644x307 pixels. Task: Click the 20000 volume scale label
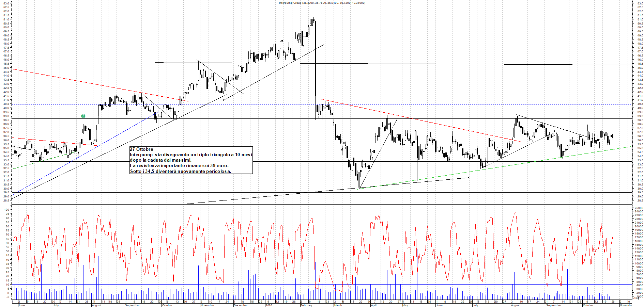[639, 226]
